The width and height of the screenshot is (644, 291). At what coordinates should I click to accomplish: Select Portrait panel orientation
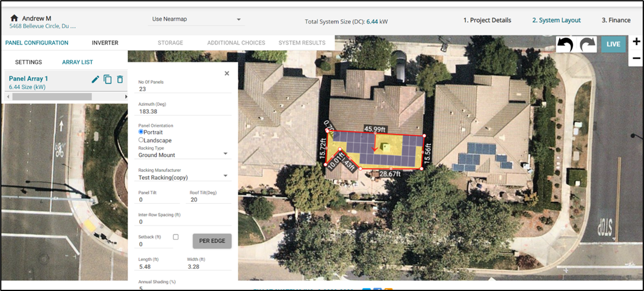tap(141, 132)
